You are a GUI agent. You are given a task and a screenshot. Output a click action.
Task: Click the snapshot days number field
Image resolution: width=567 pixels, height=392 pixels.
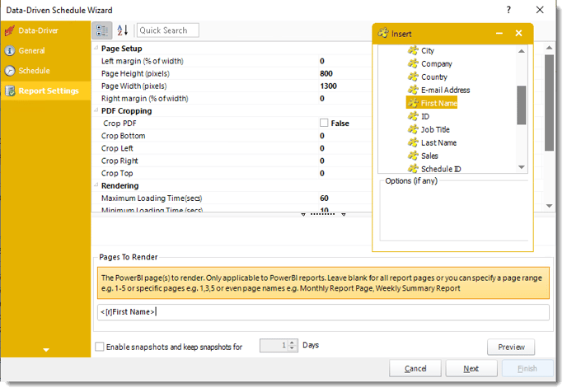point(274,346)
